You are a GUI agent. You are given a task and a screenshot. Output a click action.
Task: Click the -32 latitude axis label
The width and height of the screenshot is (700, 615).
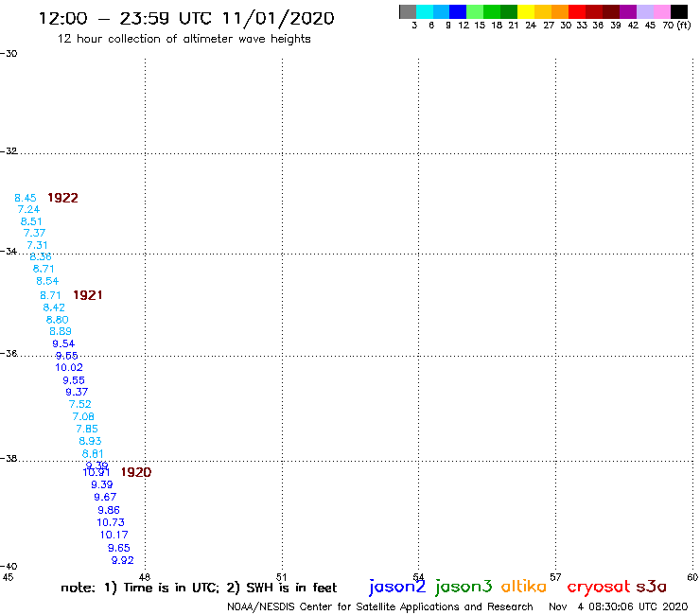click(x=9, y=151)
